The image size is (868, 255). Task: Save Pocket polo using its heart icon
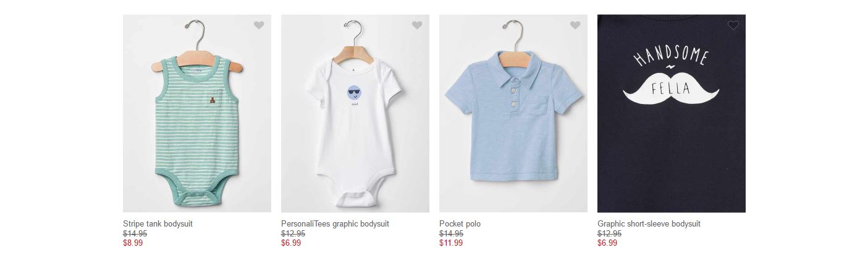pyautogui.click(x=575, y=25)
